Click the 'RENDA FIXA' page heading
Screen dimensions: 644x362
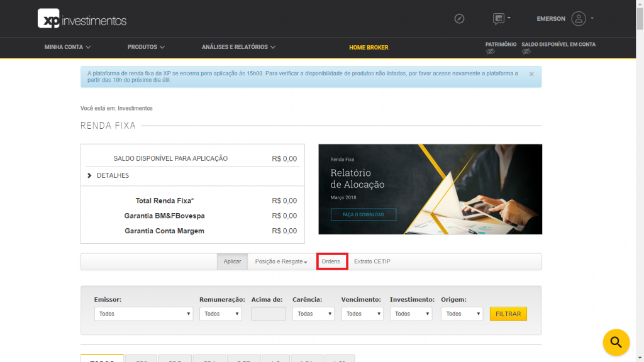point(108,126)
